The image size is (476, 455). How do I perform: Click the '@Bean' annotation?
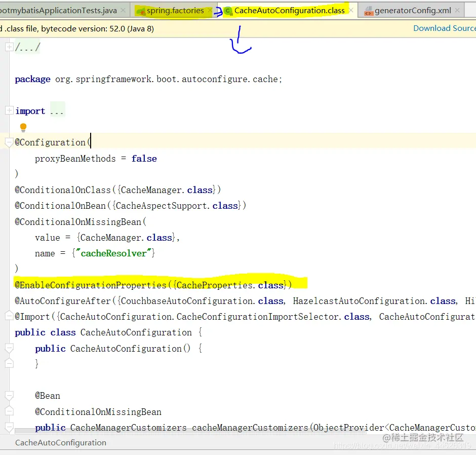[48, 396]
